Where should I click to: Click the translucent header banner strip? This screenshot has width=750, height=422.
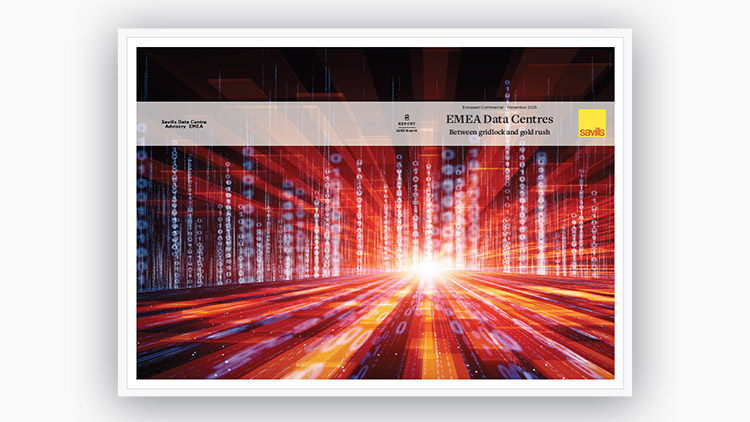click(x=300, y=120)
